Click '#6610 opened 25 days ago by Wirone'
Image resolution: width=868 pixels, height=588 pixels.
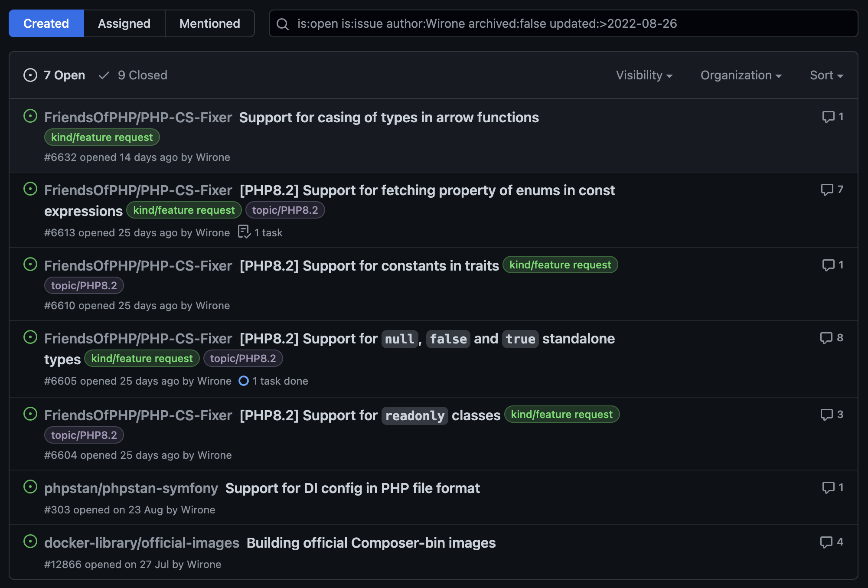[137, 305]
